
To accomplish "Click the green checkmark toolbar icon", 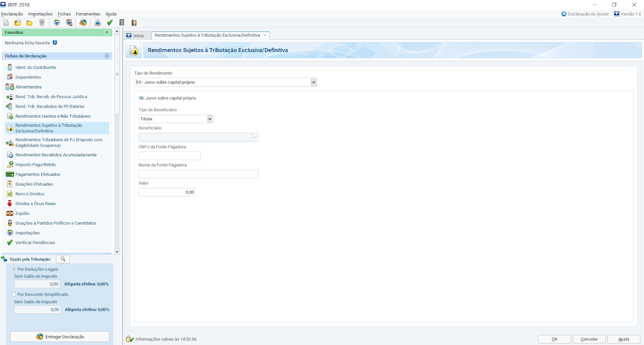I will click(110, 23).
